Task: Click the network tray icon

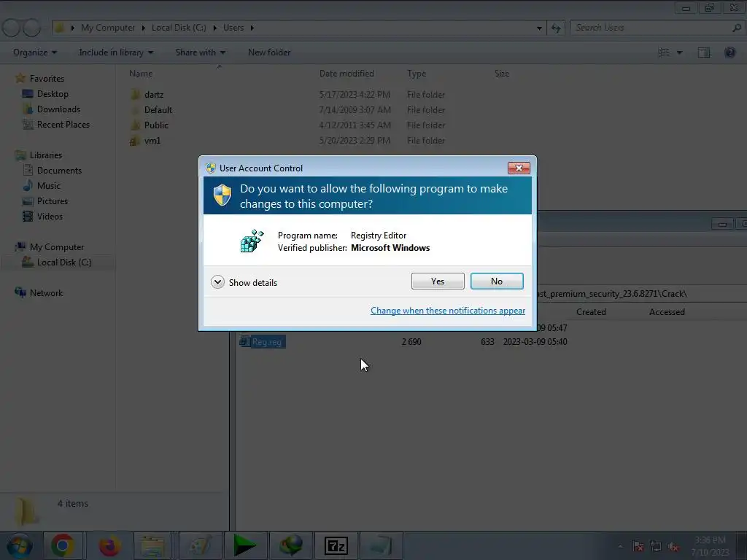Action: [656, 547]
